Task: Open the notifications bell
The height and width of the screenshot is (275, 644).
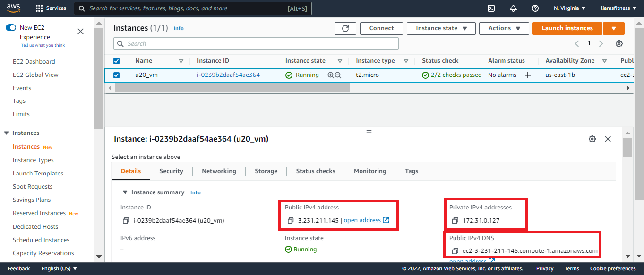Action: point(513,8)
